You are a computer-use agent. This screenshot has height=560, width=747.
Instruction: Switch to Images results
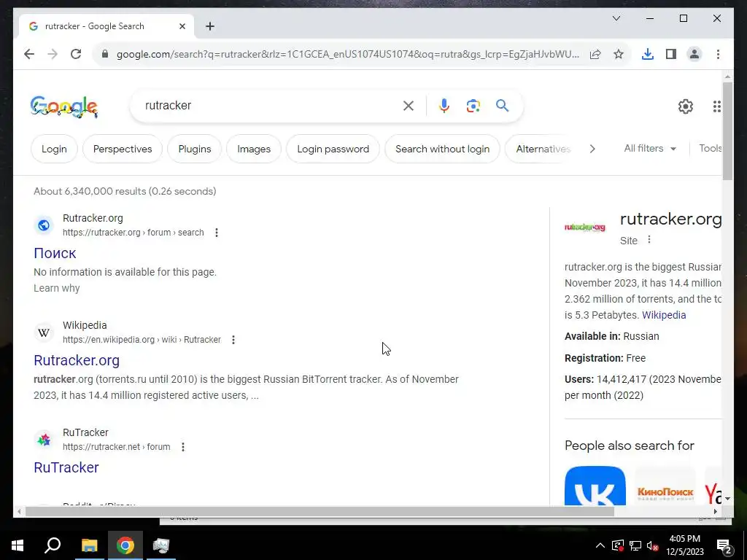(x=254, y=149)
